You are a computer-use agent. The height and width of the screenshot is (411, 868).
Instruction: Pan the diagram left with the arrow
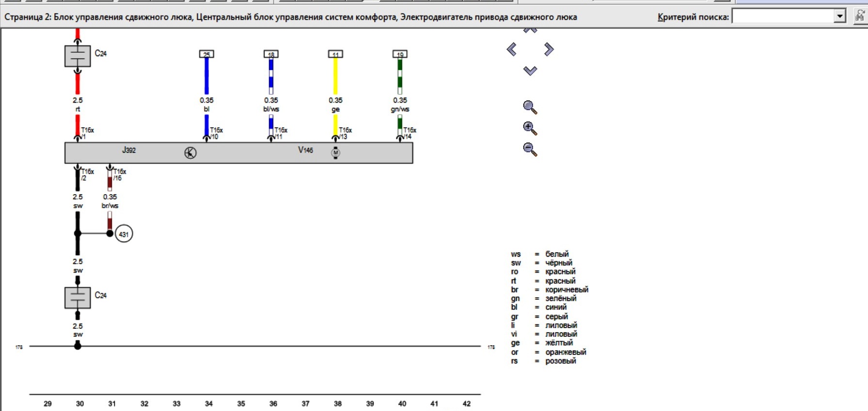(512, 49)
